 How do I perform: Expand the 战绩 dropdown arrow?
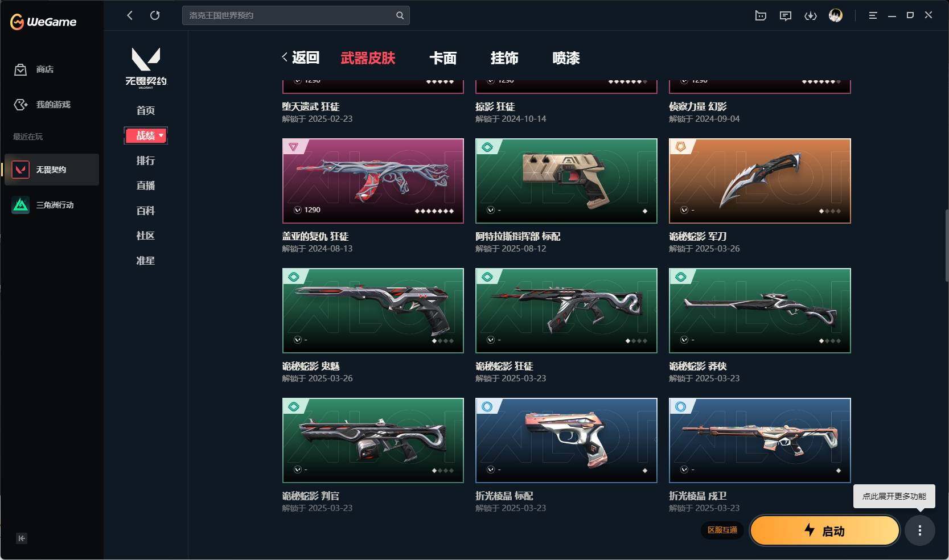[x=161, y=135]
